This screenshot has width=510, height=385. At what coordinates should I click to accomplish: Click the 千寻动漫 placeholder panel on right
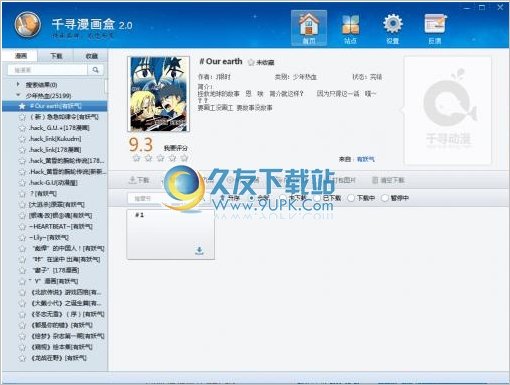[447, 111]
